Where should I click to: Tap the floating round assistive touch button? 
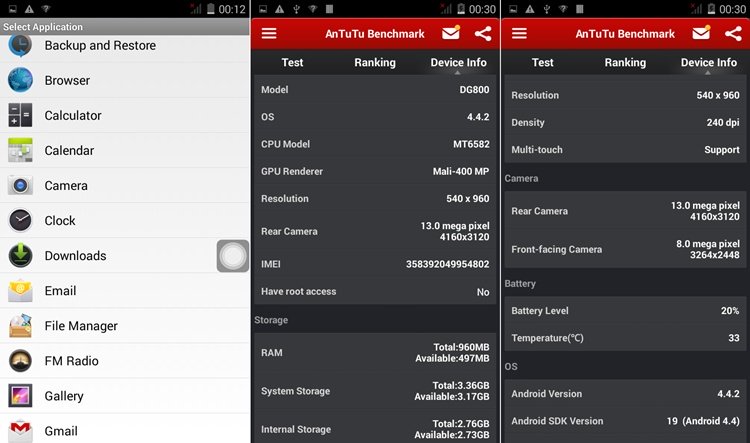point(233,256)
